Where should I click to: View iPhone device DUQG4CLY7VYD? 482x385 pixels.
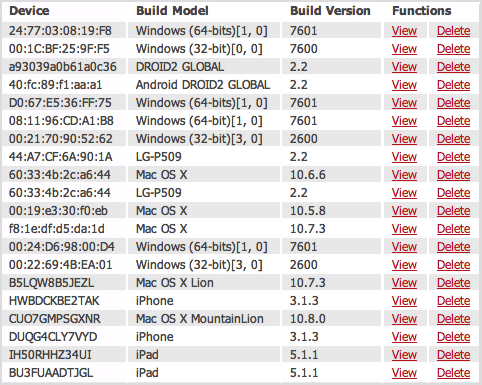pos(404,337)
